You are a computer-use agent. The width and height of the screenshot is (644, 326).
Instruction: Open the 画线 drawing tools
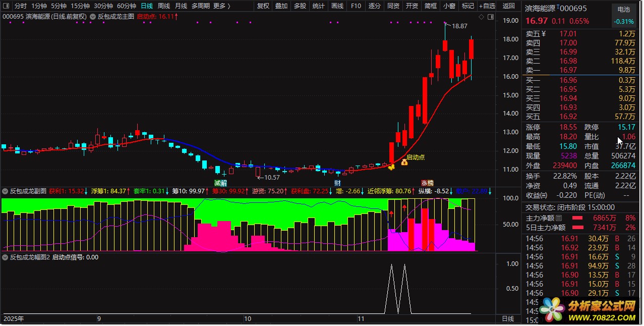(337, 6)
